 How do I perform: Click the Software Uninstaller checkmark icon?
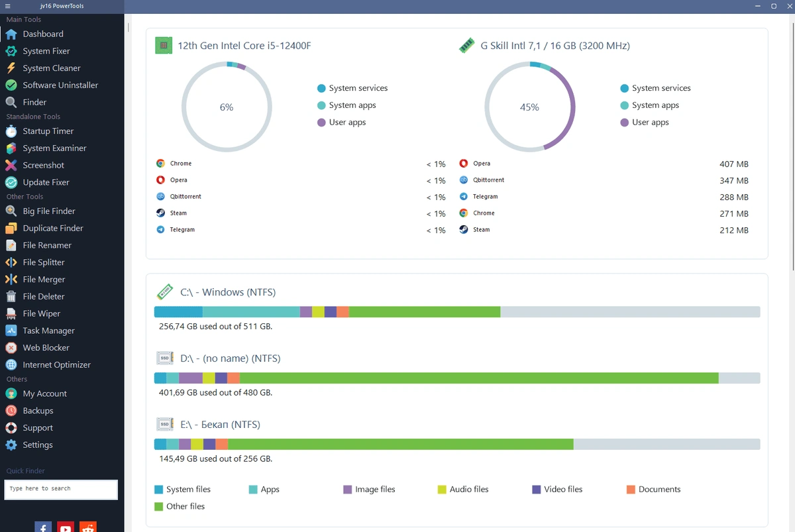coord(11,85)
